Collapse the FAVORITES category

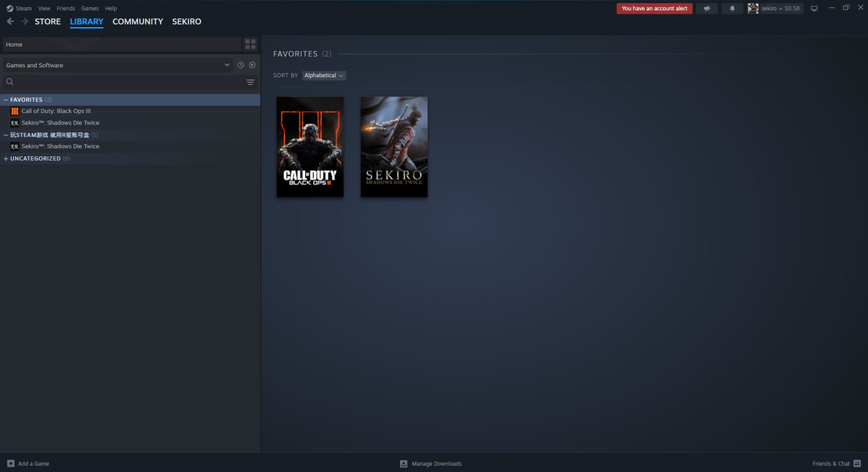click(6, 100)
